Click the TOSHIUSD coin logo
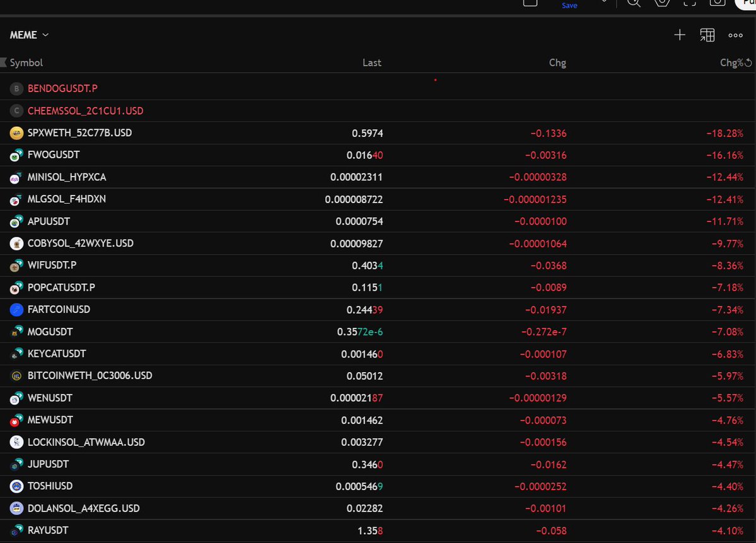The image size is (756, 543). tap(17, 486)
